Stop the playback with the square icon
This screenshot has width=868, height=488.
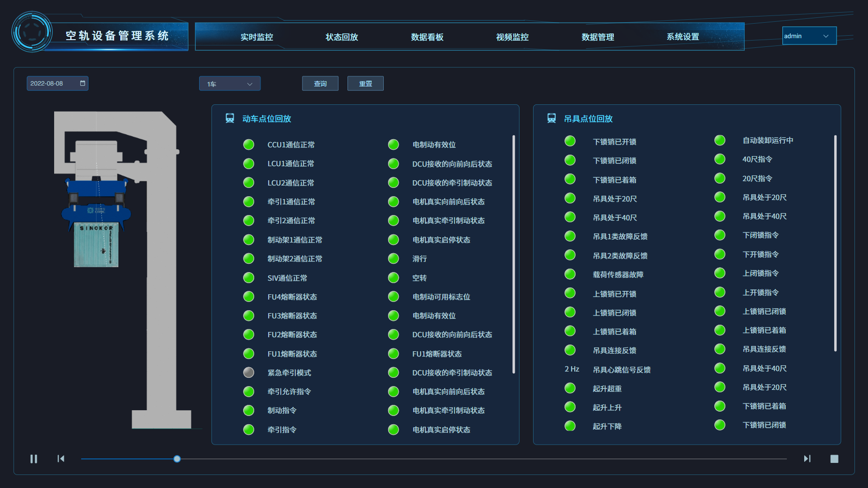pos(834,459)
